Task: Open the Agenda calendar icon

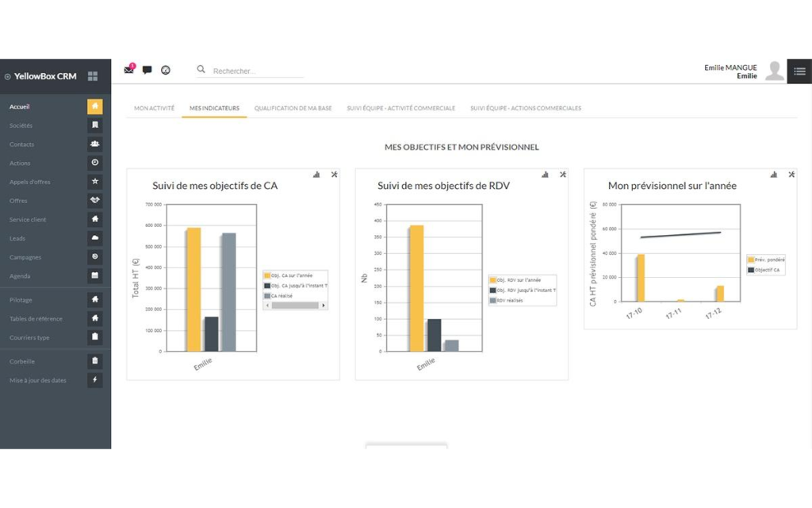Action: pos(95,275)
